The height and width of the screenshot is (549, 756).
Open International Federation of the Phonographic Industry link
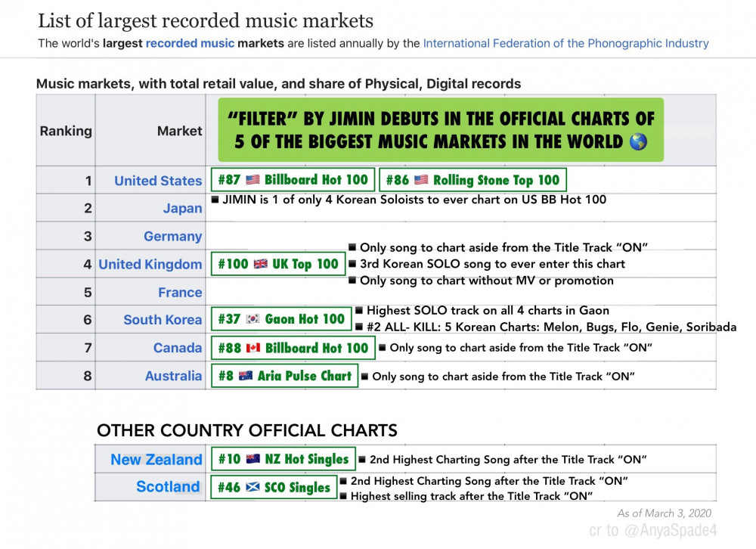[x=566, y=43]
